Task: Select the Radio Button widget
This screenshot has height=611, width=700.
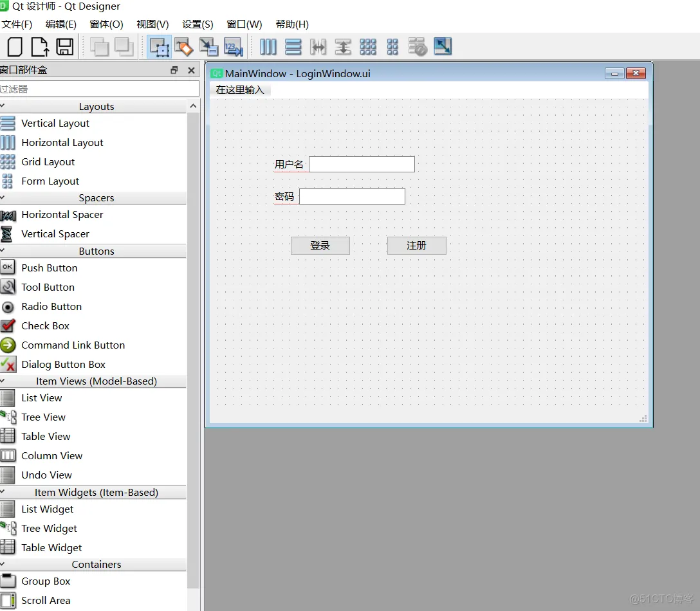Action: (x=51, y=307)
